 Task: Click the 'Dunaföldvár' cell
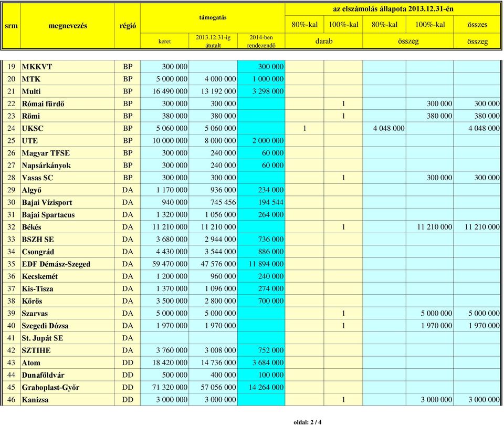click(68, 375)
